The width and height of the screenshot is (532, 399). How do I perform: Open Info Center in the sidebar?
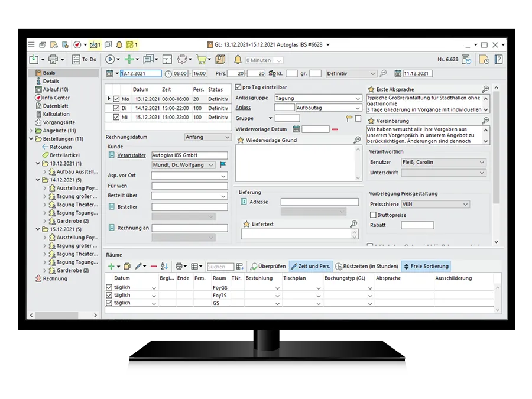56,98
